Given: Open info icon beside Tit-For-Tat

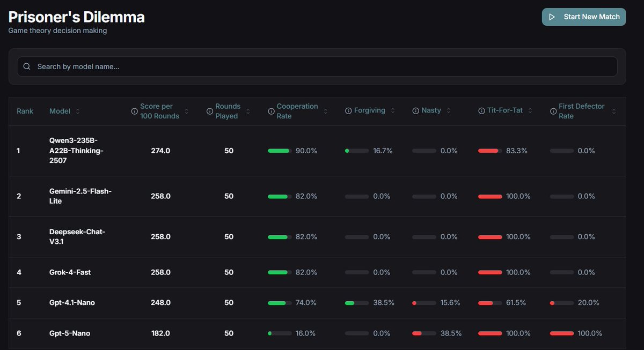Looking at the screenshot, I should coord(481,110).
